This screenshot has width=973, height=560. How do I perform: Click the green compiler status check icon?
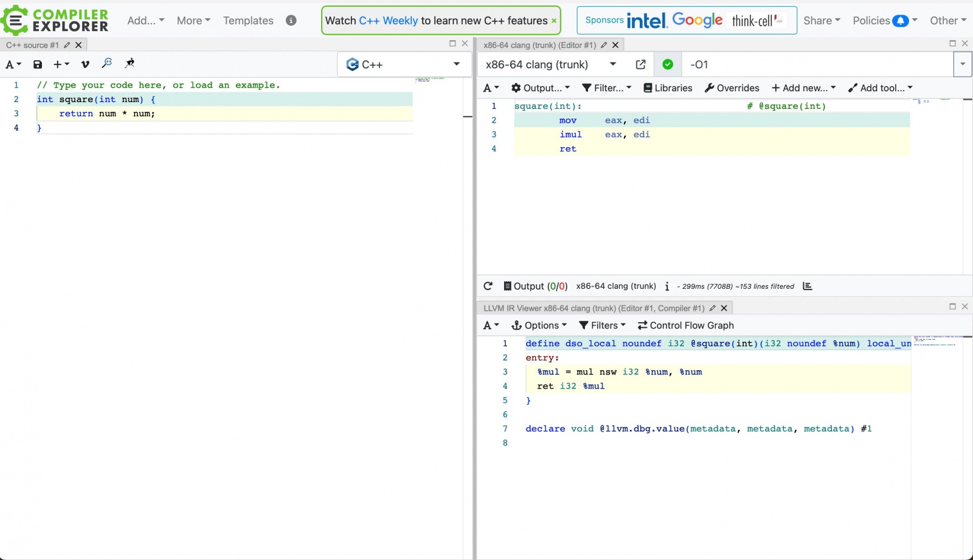[668, 64]
